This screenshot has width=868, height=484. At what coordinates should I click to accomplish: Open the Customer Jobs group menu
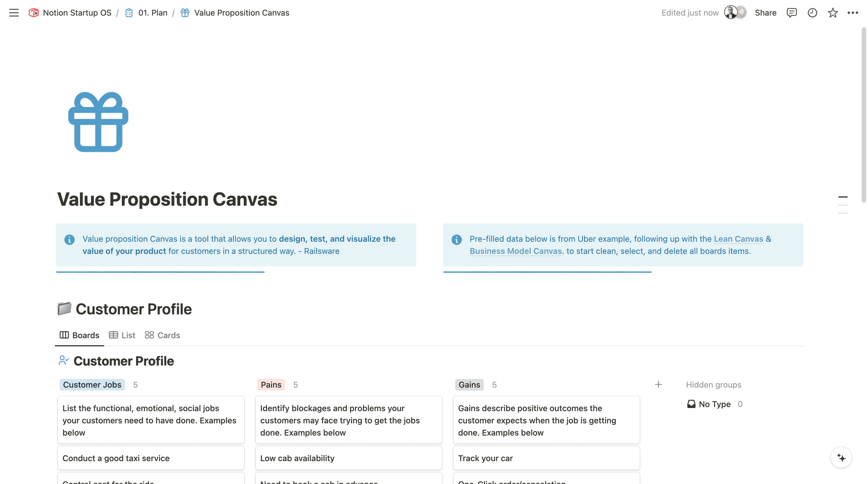(x=92, y=384)
